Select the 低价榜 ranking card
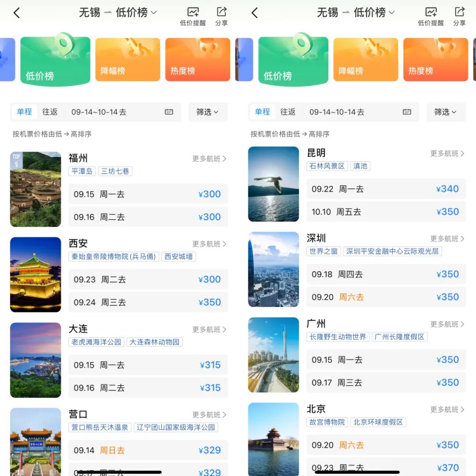 click(x=55, y=59)
